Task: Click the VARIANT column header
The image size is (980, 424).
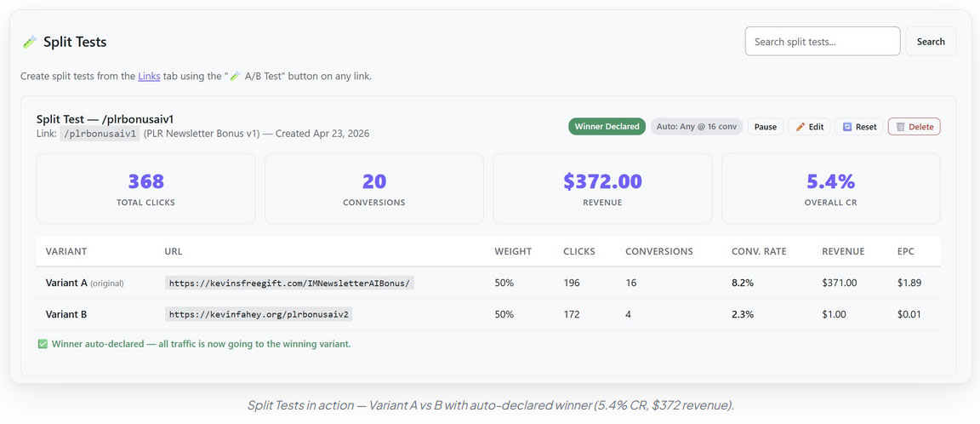Action: pos(66,251)
